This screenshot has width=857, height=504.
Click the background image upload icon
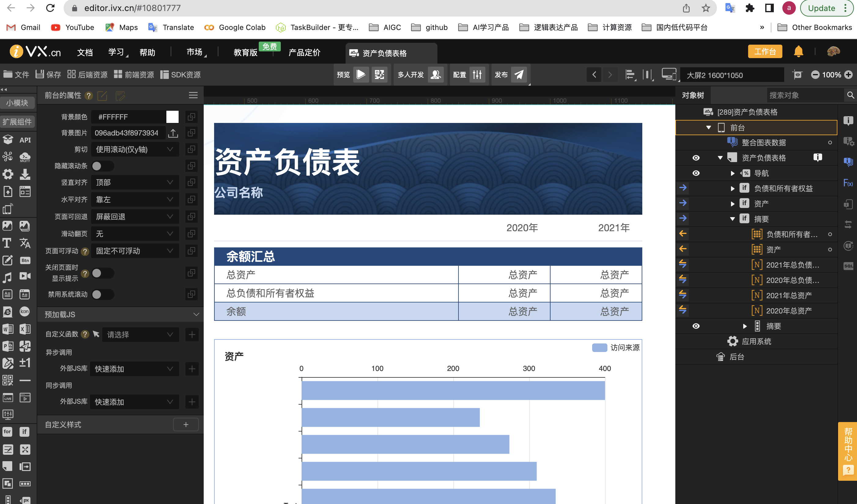tap(173, 133)
